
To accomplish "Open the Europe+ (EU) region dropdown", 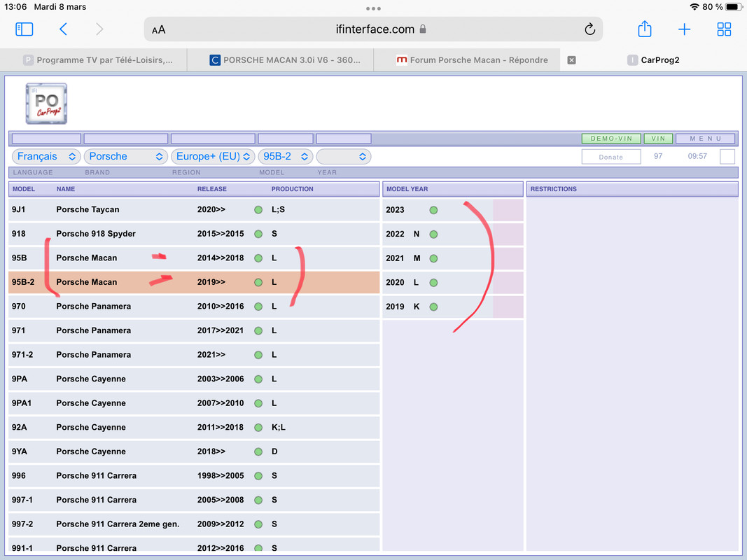I will 213,156.
